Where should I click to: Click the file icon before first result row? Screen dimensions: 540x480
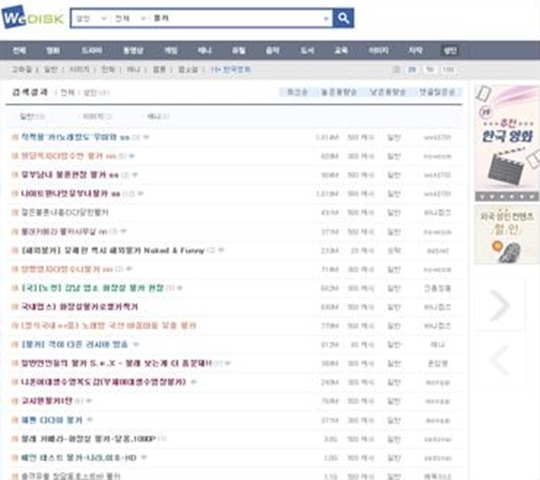click(15, 137)
